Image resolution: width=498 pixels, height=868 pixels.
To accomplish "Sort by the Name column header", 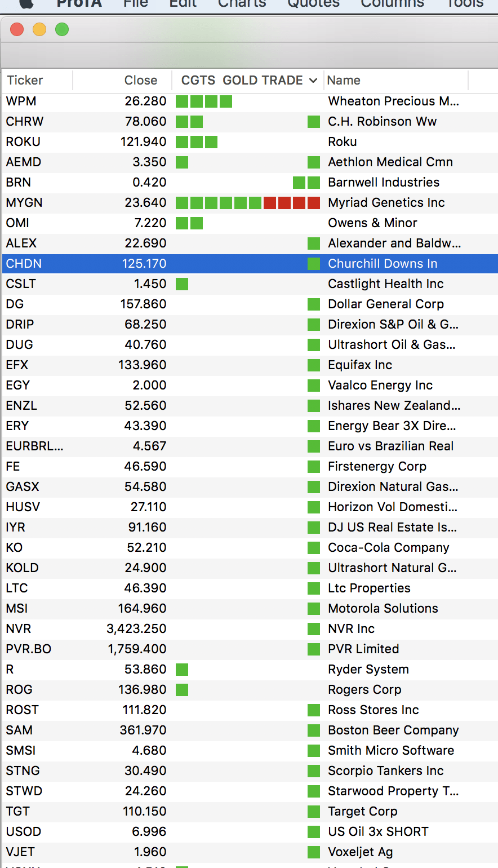I will click(396, 80).
